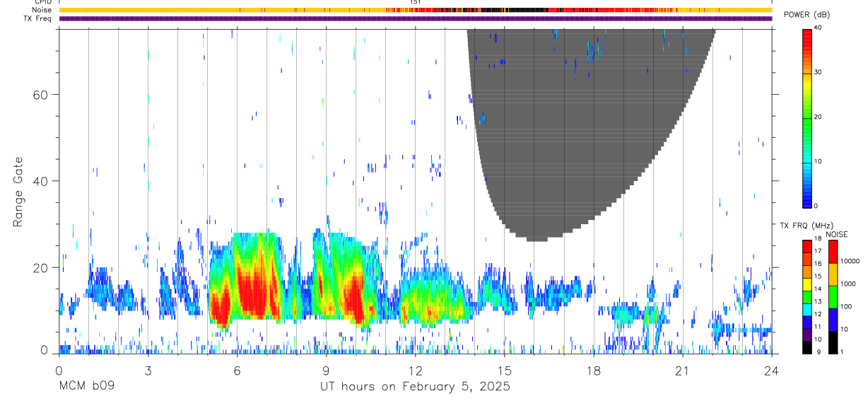Screen dimensions: 868x401
Task: Click x-axis tick label 9
Action: [x=326, y=371]
